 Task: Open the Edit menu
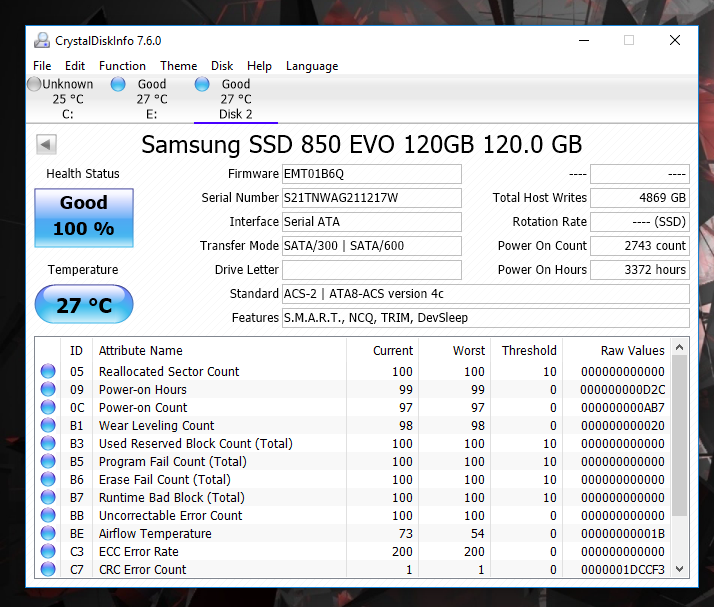(75, 66)
